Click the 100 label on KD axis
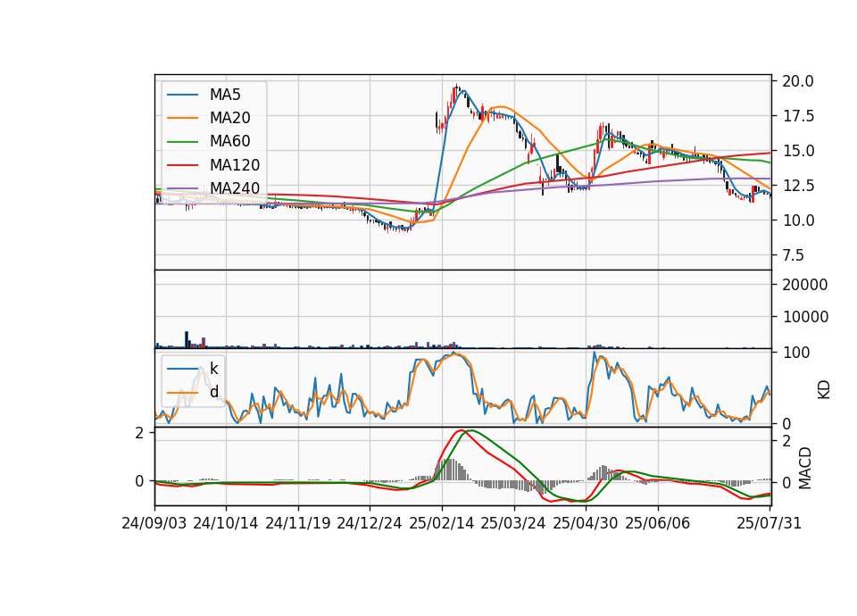This screenshot has width=857, height=616. click(x=795, y=354)
